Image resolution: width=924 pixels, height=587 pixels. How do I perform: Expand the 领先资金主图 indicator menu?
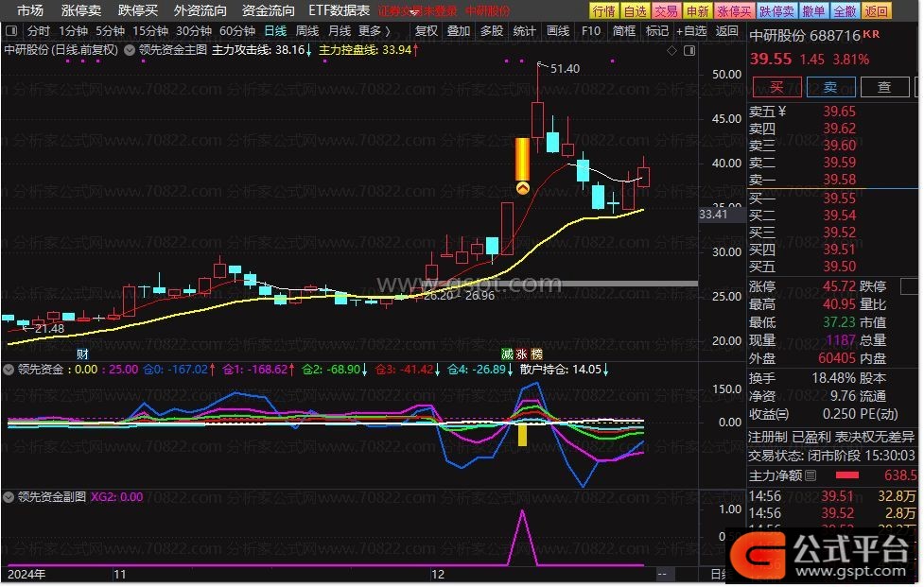point(129,50)
